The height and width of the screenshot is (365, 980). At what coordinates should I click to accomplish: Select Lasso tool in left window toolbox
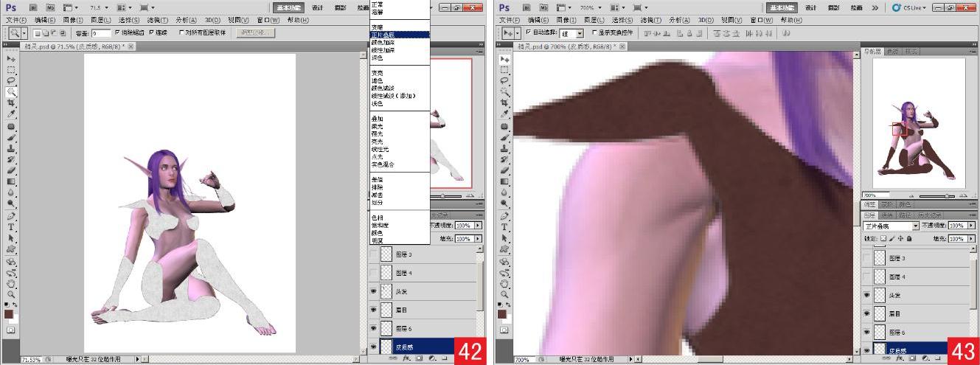coord(11,80)
